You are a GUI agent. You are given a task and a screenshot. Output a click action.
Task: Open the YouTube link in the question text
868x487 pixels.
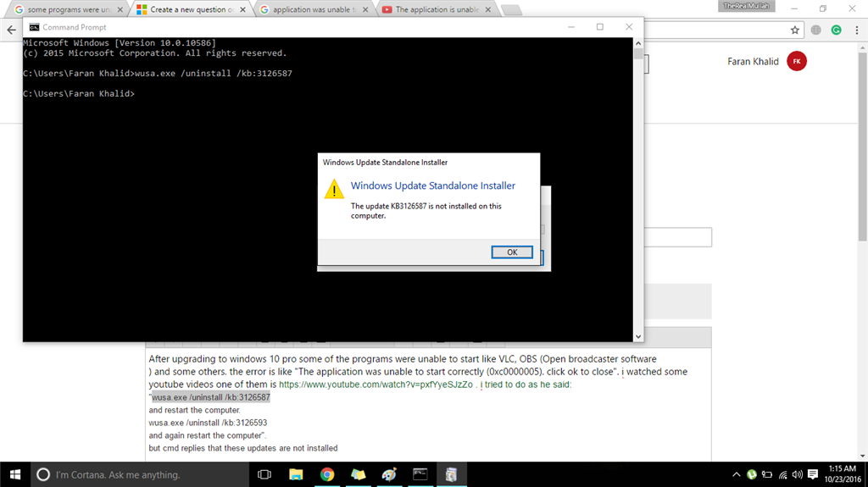point(376,385)
